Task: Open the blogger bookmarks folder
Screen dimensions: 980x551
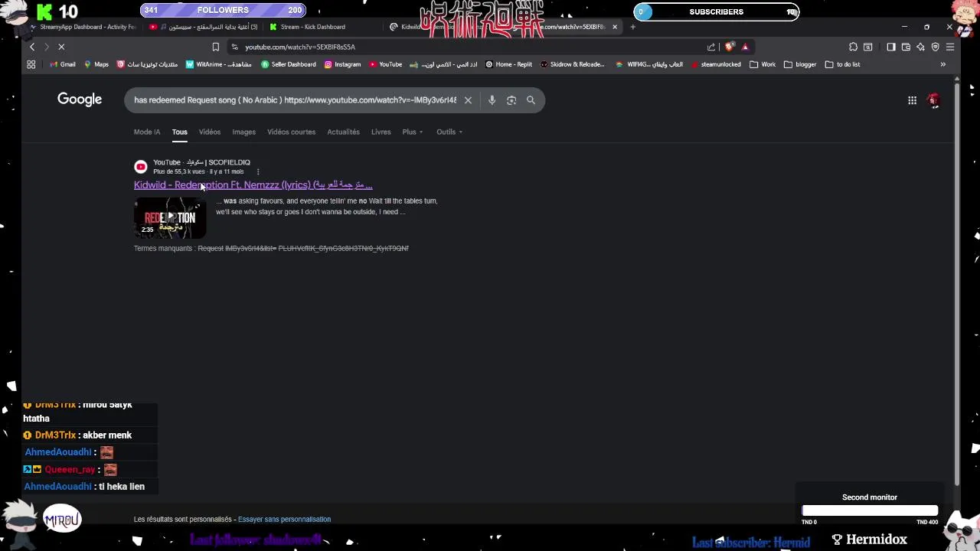Action: (x=800, y=64)
